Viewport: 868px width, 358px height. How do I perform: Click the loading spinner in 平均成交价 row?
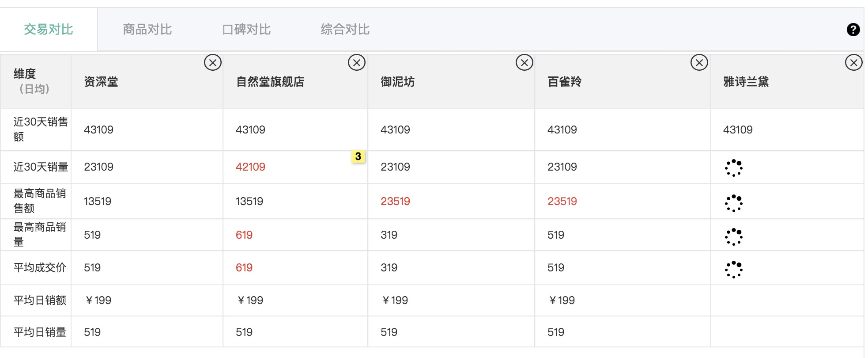(734, 270)
